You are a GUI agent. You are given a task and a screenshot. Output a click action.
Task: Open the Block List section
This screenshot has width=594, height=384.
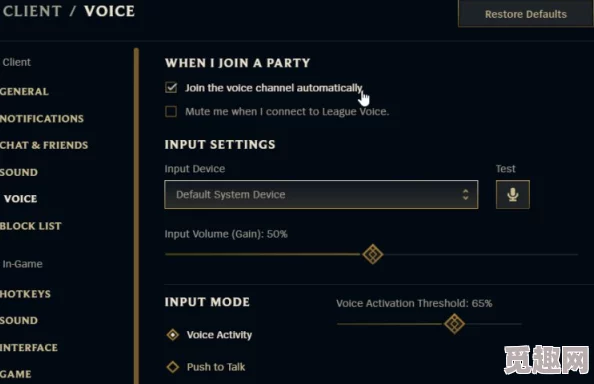pos(31,226)
